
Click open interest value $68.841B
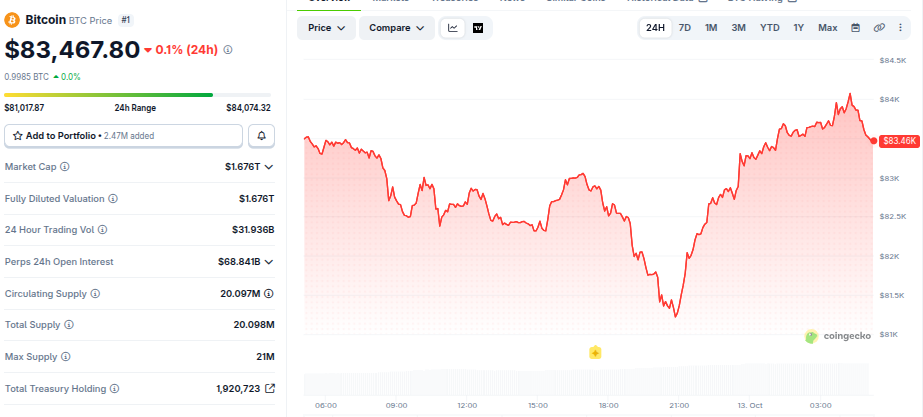pos(239,262)
